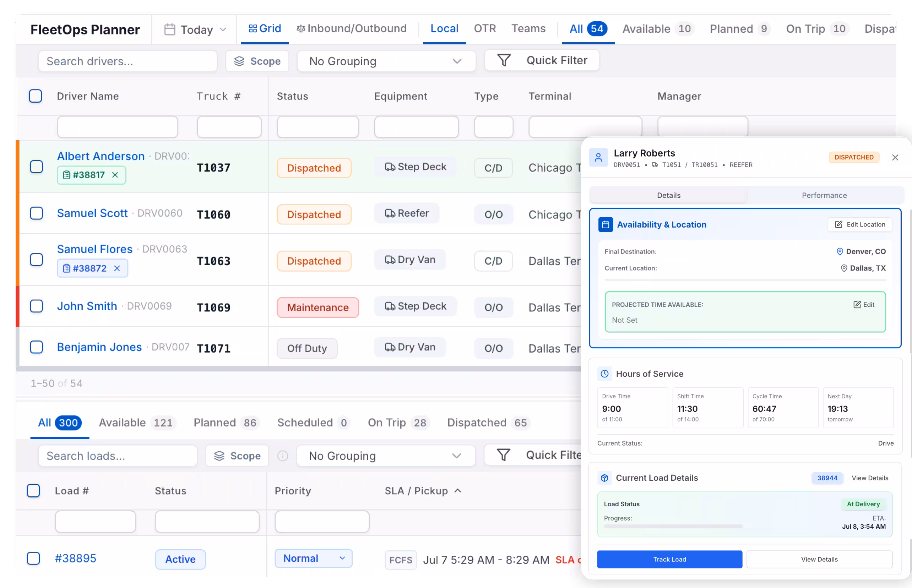Toggle the select-all loads checkbox
Image resolution: width=912 pixels, height=588 pixels.
pyautogui.click(x=34, y=491)
